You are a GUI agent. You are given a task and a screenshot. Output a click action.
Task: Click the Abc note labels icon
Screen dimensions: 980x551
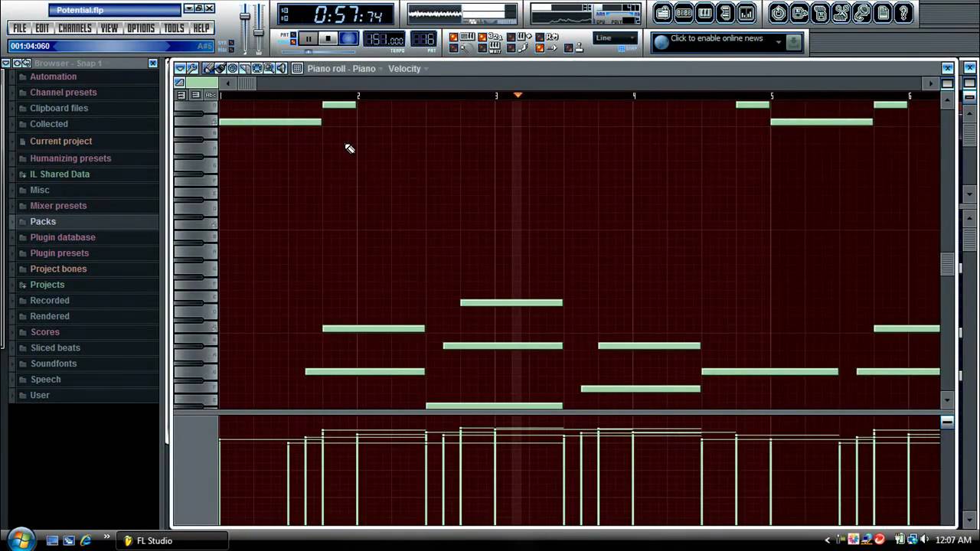(x=210, y=95)
